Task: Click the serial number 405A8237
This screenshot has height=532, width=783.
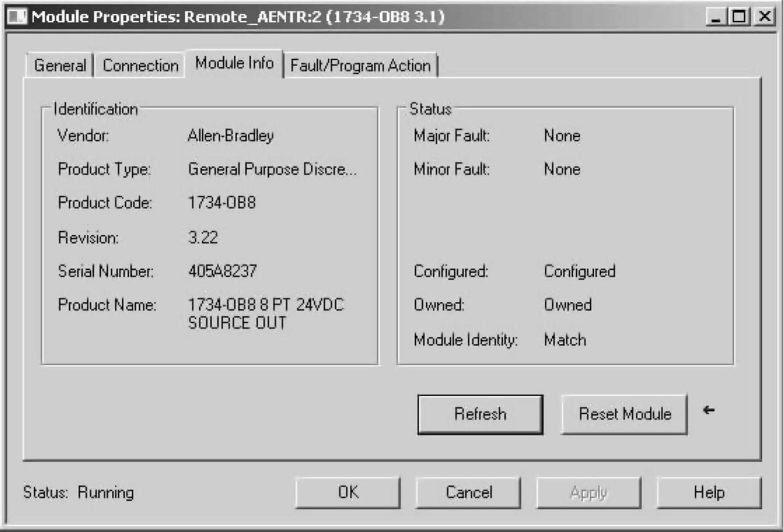Action: pyautogui.click(x=222, y=271)
